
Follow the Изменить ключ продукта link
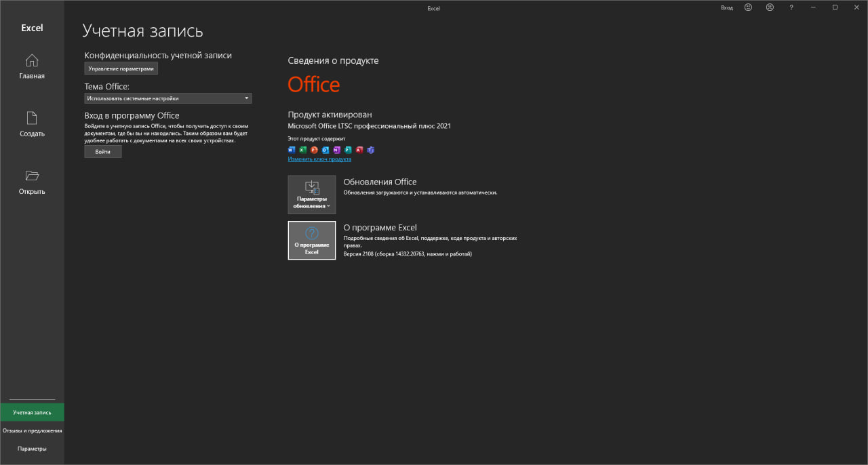tap(319, 159)
